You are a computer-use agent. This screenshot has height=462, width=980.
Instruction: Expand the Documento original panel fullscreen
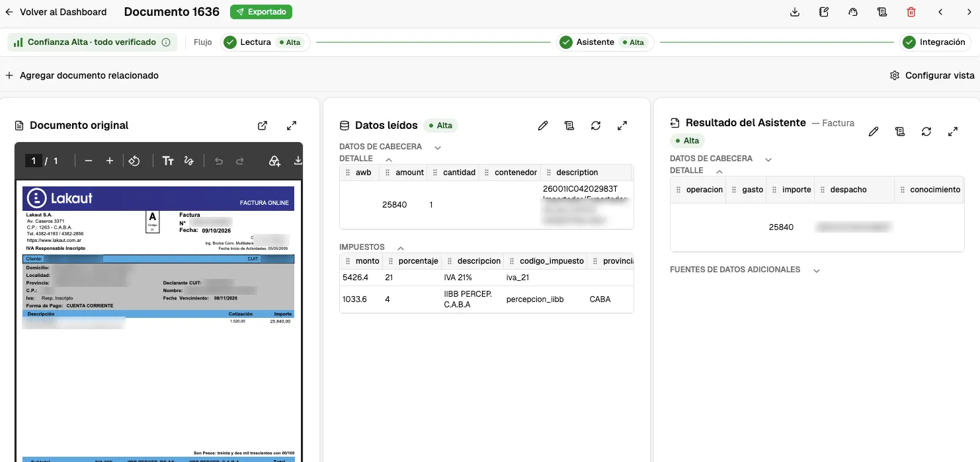pos(292,126)
